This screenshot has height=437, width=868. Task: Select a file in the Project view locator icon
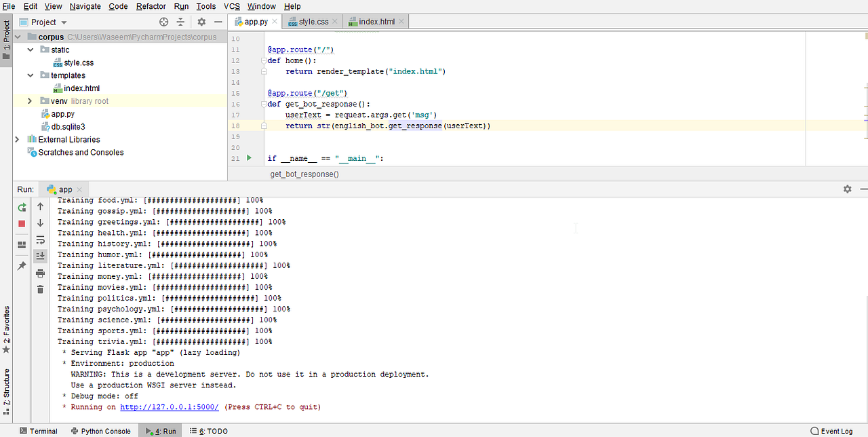[163, 21]
